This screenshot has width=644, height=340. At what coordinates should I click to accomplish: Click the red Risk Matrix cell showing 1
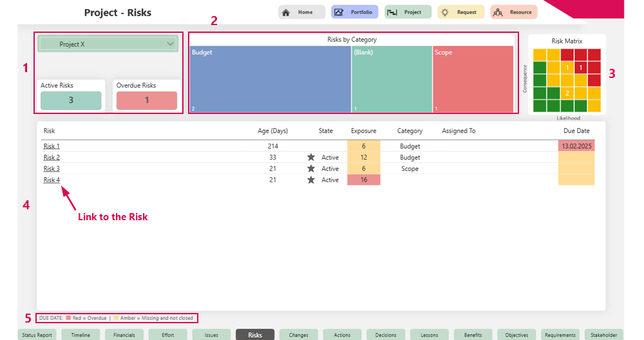click(581, 68)
